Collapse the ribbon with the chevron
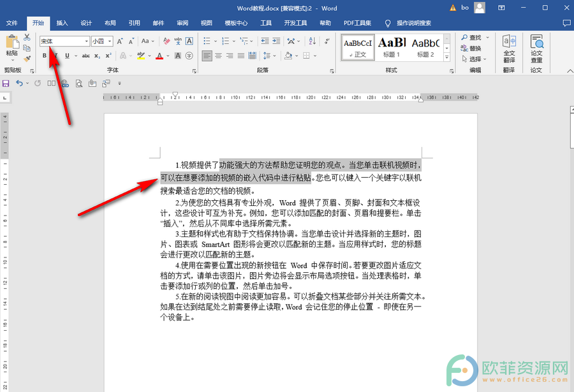The width and height of the screenshot is (574, 392). [x=570, y=71]
